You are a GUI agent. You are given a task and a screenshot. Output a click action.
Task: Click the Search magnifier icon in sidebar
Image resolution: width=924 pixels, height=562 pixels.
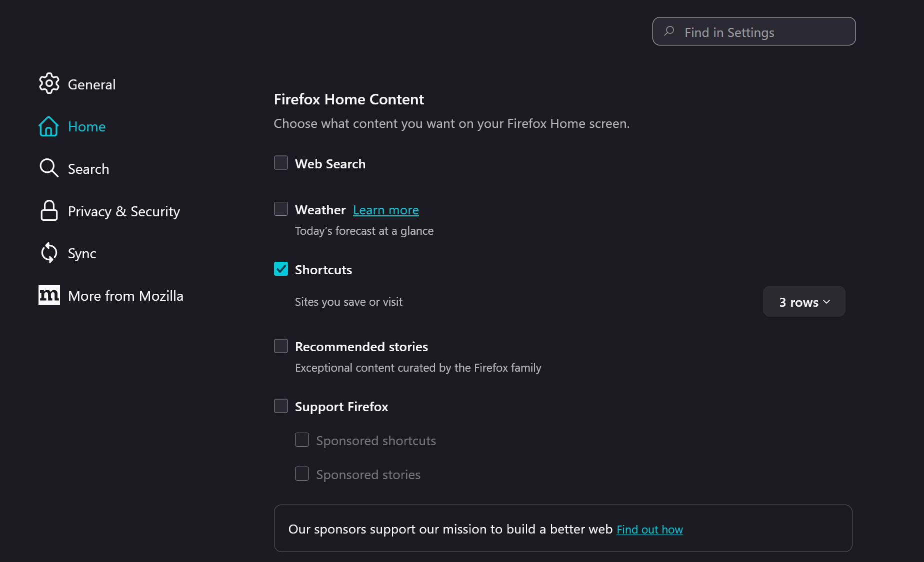(x=49, y=168)
